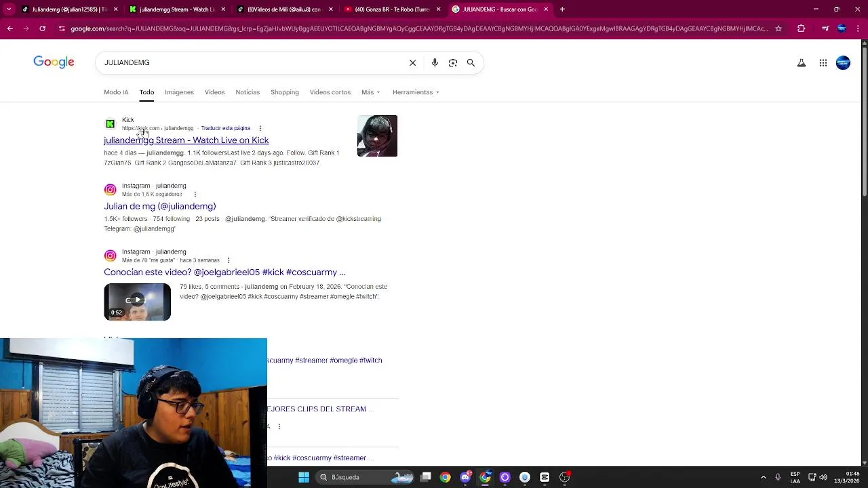The height and width of the screenshot is (488, 868).
Task: Select the Videos cortos search tab
Action: point(330,92)
